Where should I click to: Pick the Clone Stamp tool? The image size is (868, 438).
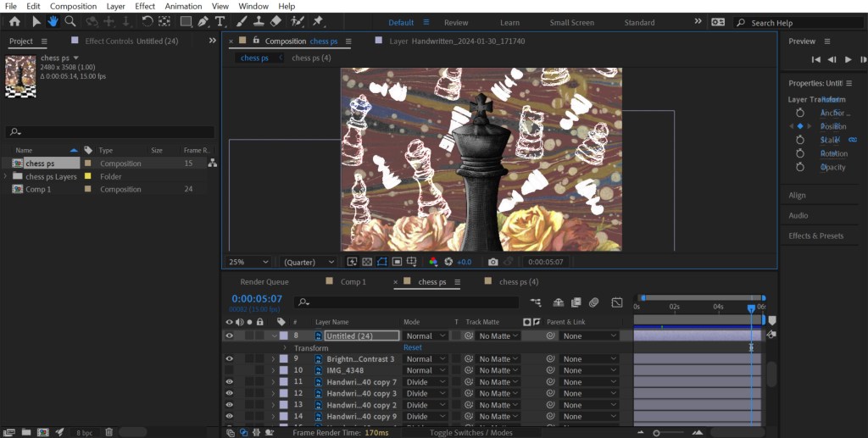pyautogui.click(x=259, y=21)
